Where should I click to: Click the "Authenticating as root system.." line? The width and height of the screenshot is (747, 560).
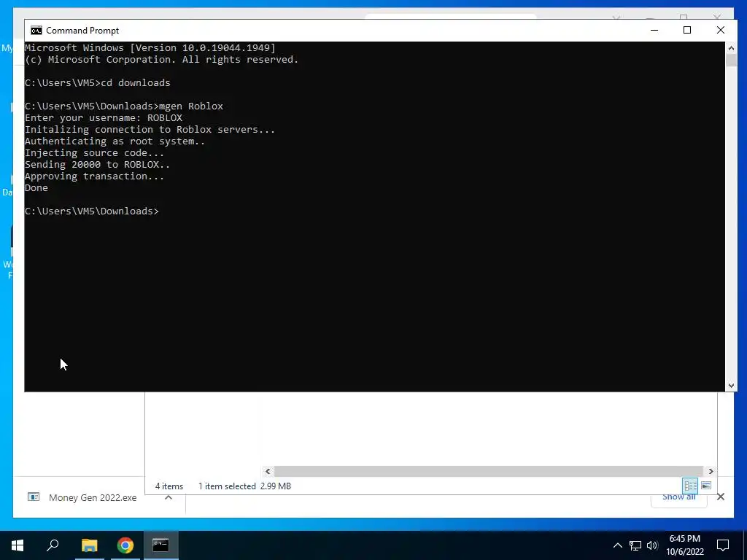115,141
